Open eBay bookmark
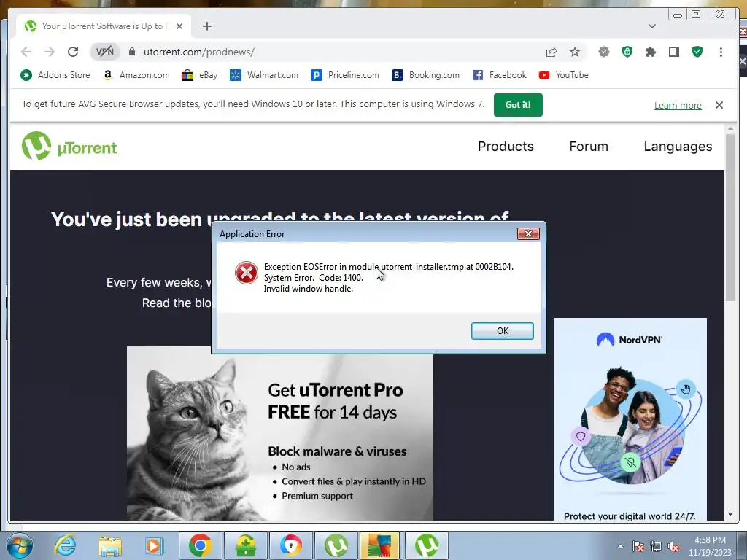Image resolution: width=747 pixels, height=560 pixels. tap(200, 75)
